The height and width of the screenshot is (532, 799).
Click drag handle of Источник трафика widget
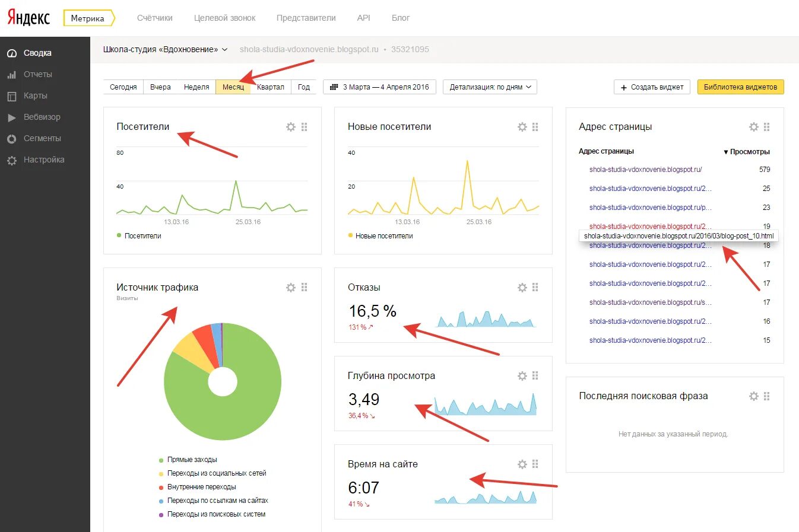(x=305, y=288)
